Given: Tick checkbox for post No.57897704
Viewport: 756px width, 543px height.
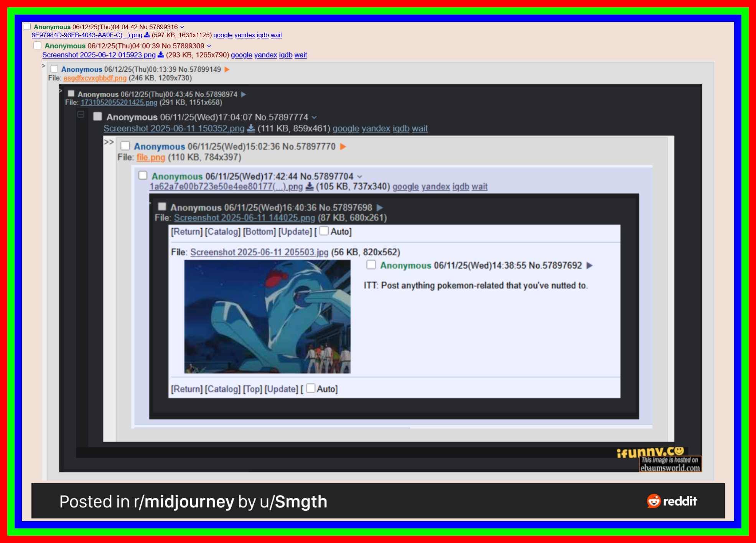Looking at the screenshot, I should [143, 175].
